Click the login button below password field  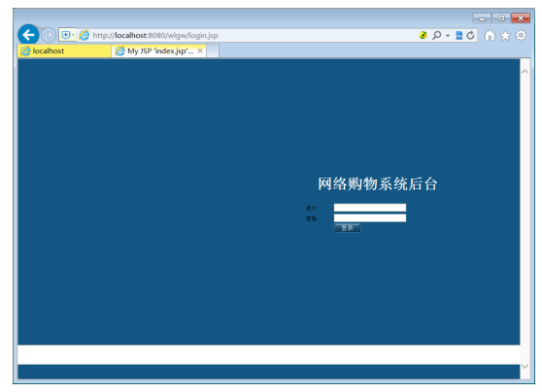coord(347,228)
